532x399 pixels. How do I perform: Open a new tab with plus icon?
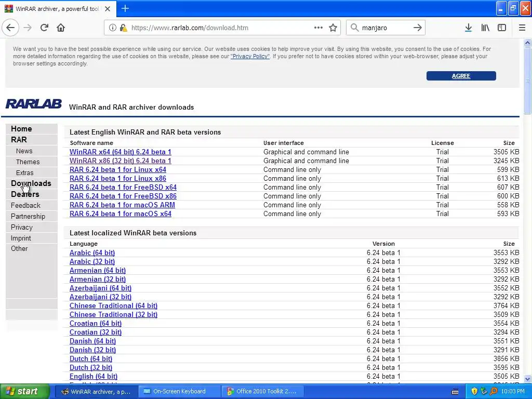click(x=125, y=8)
